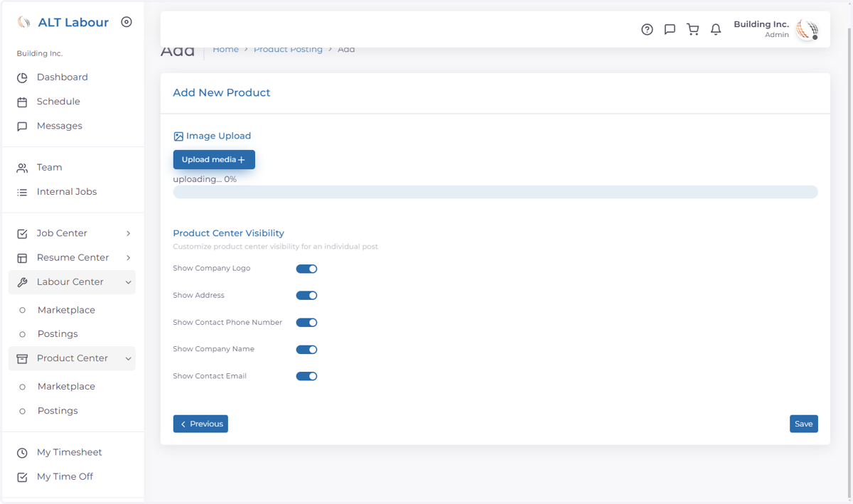853x504 pixels.
Task: Click the Labour Center wrench icon
Action: coord(22,282)
